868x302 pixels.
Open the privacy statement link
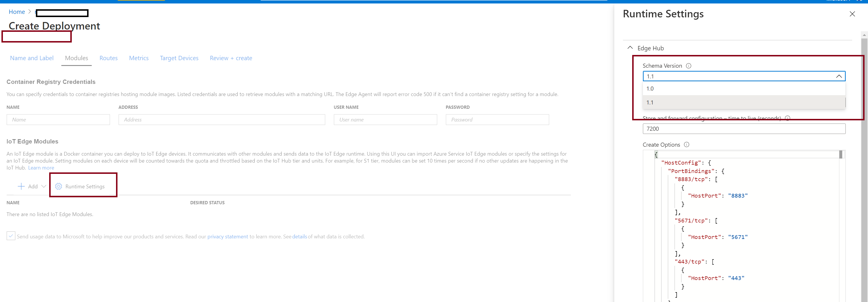227,237
